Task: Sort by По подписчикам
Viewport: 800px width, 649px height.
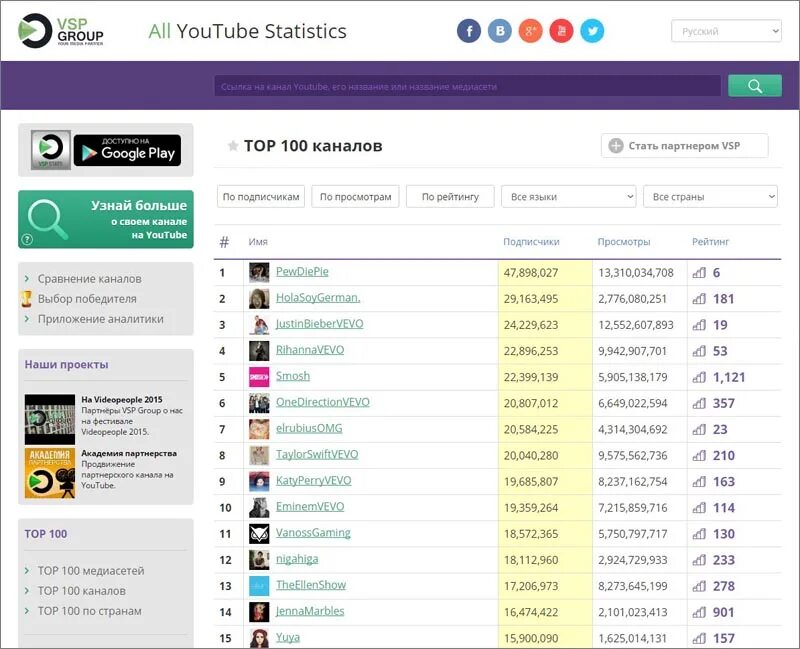Action: [261, 196]
